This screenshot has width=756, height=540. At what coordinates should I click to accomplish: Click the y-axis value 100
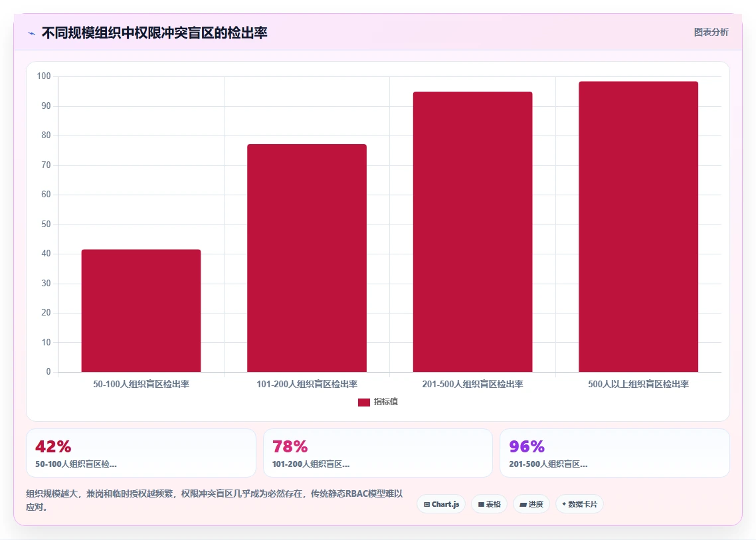(x=44, y=76)
